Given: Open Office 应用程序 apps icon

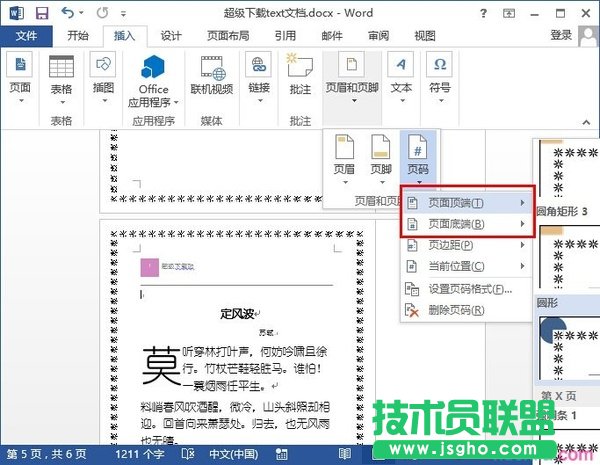Looking at the screenshot, I should [x=153, y=67].
